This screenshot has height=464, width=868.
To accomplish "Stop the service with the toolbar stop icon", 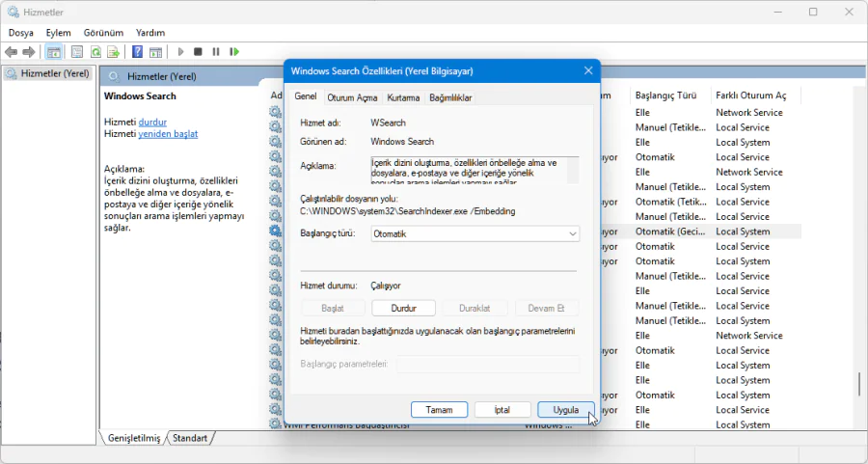I will pyautogui.click(x=198, y=52).
